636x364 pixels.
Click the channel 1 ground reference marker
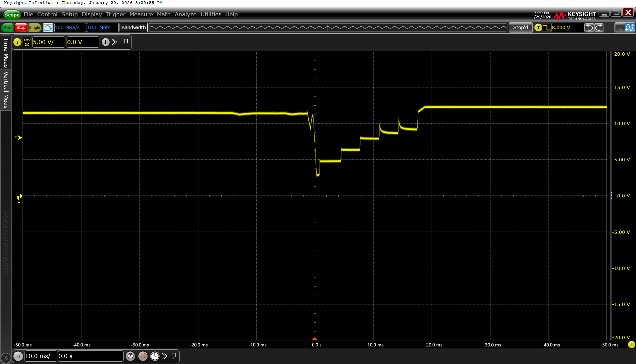click(19, 198)
